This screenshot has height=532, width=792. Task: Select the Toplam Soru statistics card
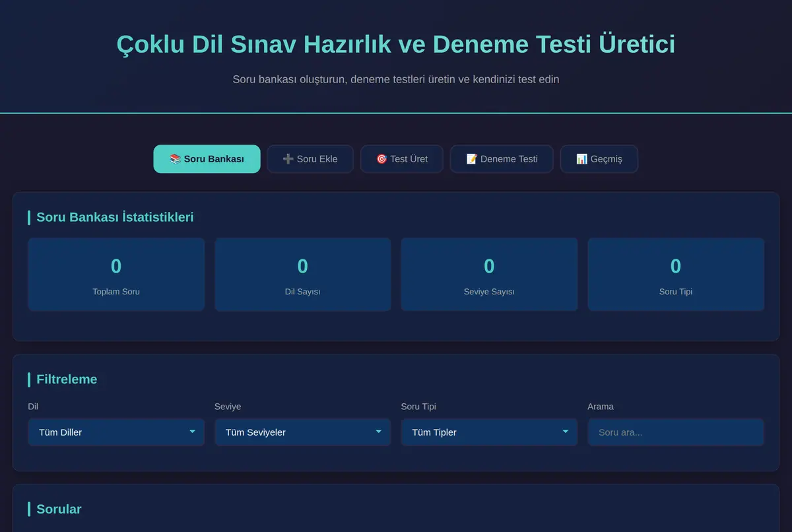(116, 275)
